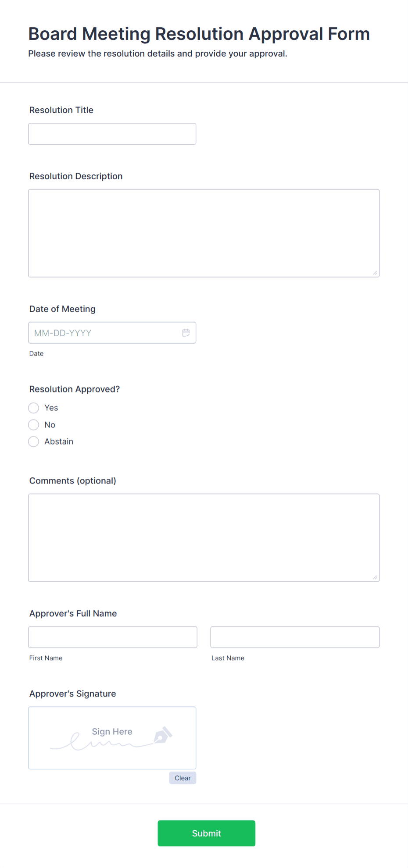The height and width of the screenshot is (868, 408).
Task: Click the Sign Here signature pad
Action: pyautogui.click(x=112, y=738)
